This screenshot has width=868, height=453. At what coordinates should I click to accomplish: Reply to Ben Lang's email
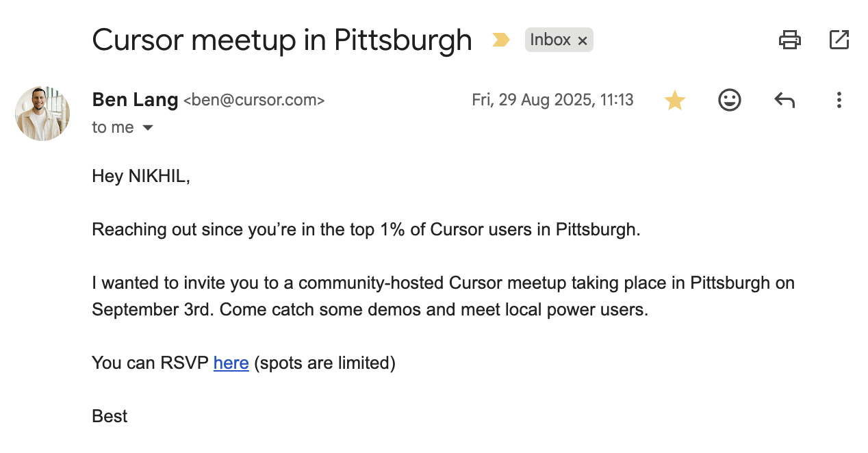pyautogui.click(x=784, y=101)
